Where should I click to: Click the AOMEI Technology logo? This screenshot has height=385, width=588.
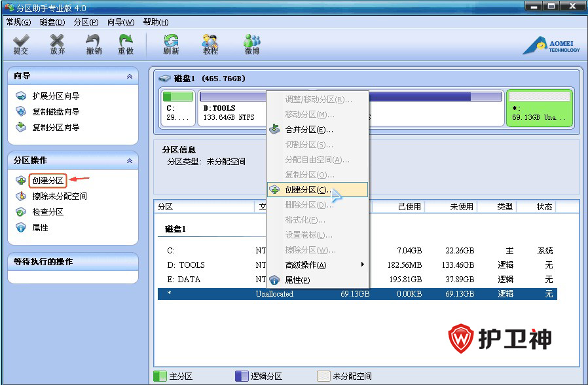click(x=551, y=46)
